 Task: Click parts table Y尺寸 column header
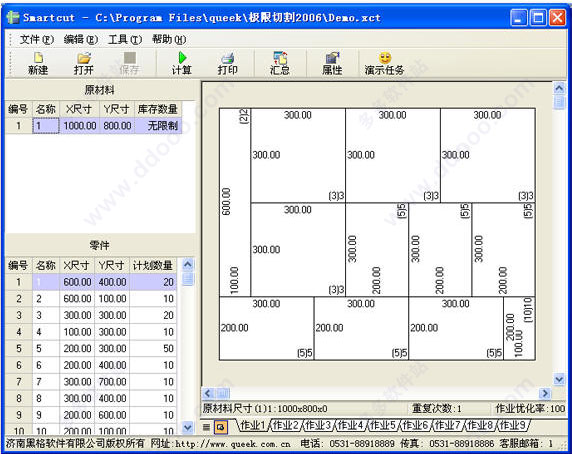click(112, 265)
